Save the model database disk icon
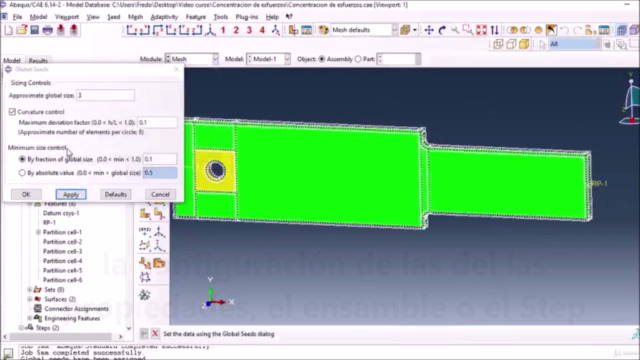Viewport: 640px width, 360px height. click(35, 30)
